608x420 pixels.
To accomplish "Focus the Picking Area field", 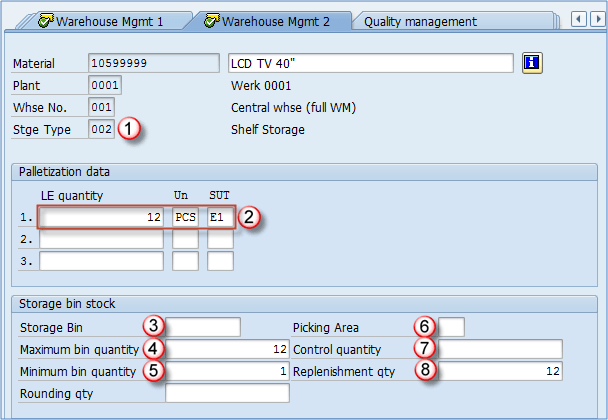I will [452, 327].
